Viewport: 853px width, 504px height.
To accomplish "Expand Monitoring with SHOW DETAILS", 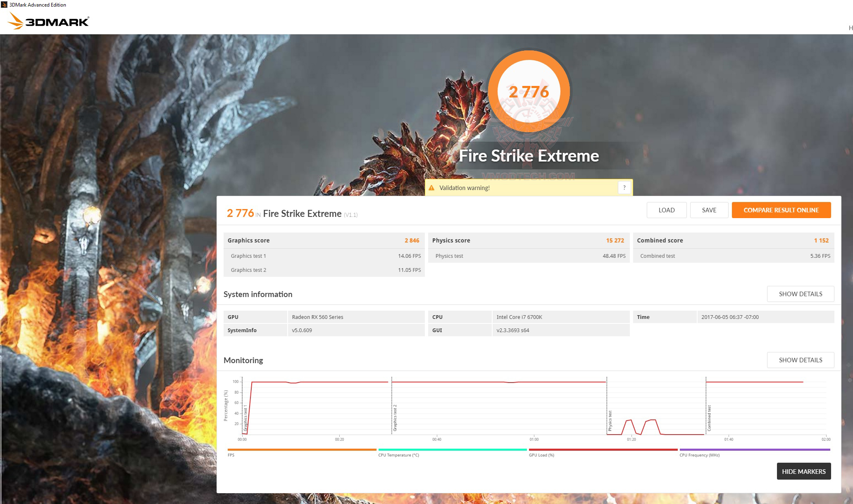I will click(x=800, y=360).
